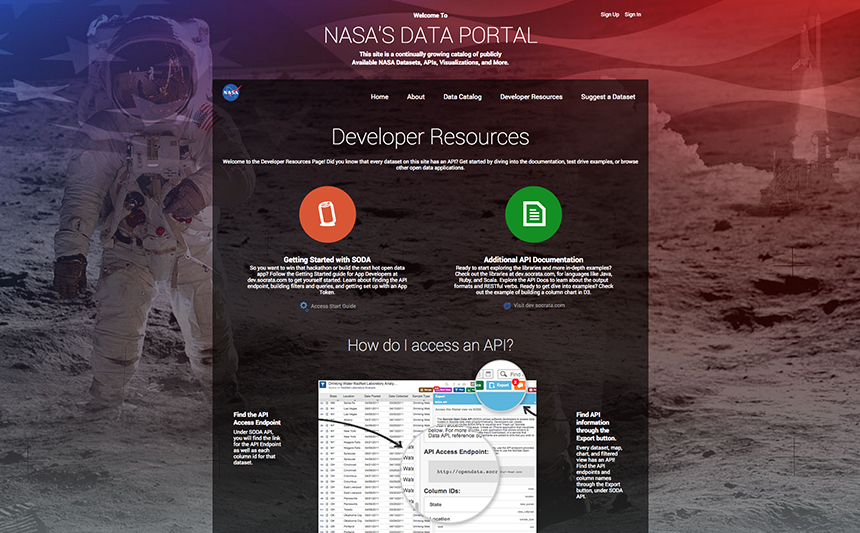The height and width of the screenshot is (533, 860).
Task: Select Developer Resources in the navigation
Action: [x=531, y=97]
